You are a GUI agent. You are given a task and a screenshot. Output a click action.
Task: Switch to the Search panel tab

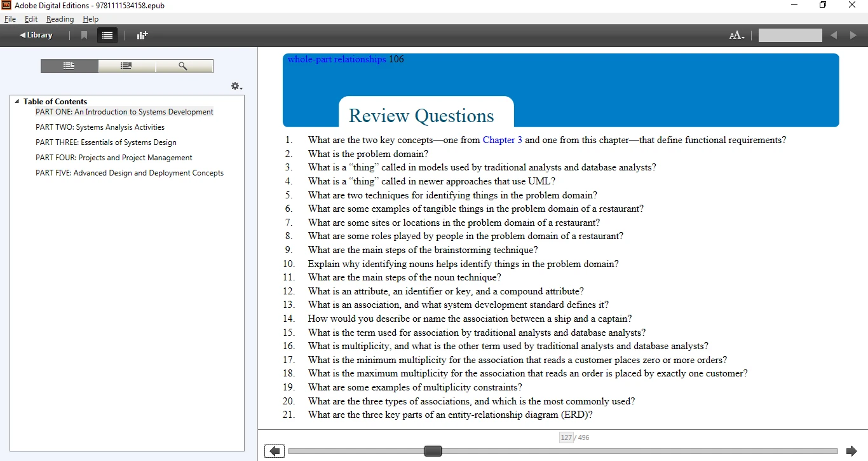pos(184,66)
